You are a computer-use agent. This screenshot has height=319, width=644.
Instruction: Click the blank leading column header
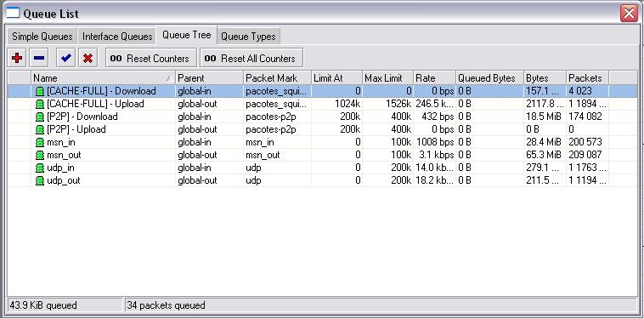point(20,77)
